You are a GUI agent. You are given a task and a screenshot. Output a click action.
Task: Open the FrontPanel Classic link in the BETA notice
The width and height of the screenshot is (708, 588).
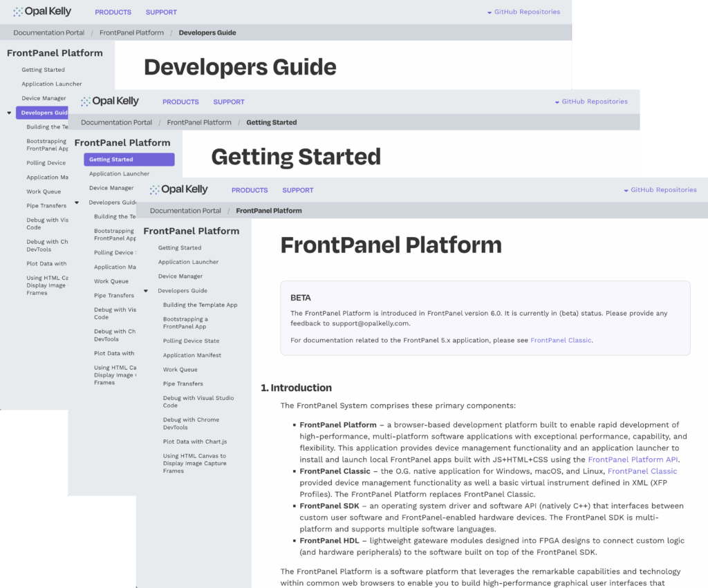(x=561, y=340)
